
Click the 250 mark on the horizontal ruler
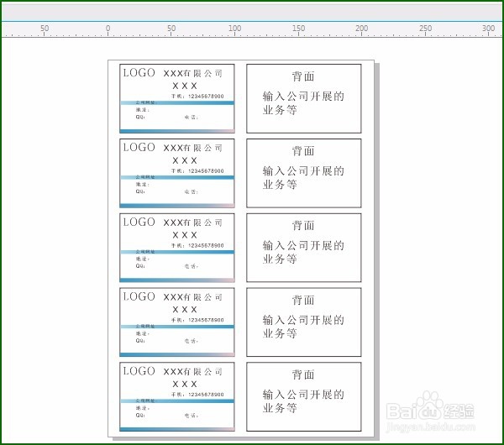coord(425,29)
